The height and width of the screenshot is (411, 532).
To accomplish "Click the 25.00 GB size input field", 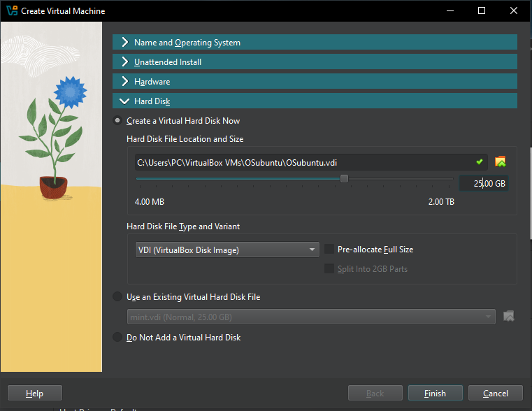I will click(x=484, y=183).
